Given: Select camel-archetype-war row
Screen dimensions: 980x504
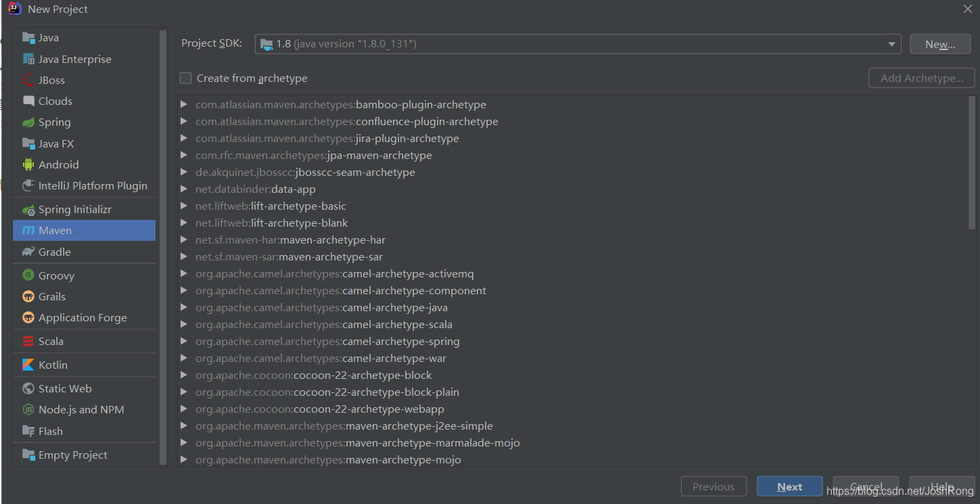Looking at the screenshot, I should click(574, 358).
